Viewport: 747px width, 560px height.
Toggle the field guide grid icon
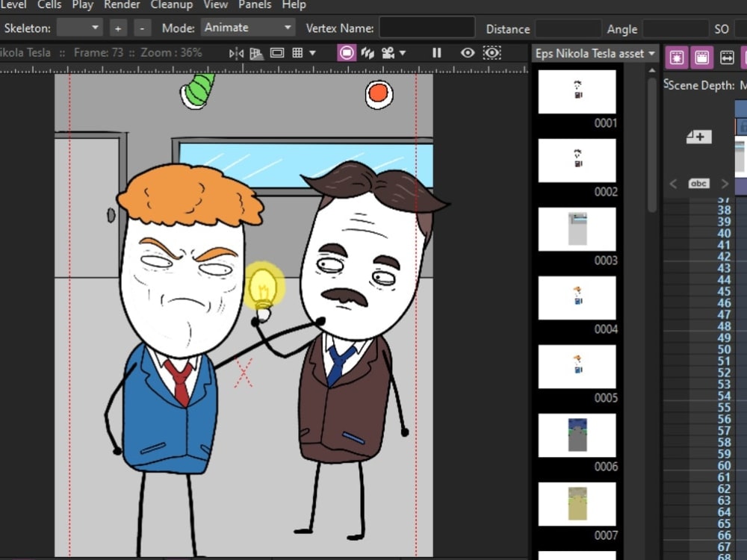click(298, 53)
